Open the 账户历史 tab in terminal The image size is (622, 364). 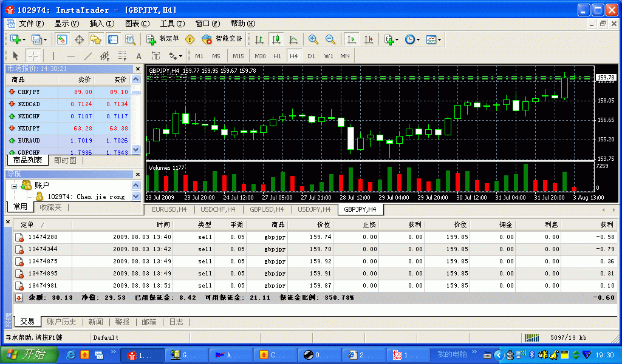(x=62, y=322)
